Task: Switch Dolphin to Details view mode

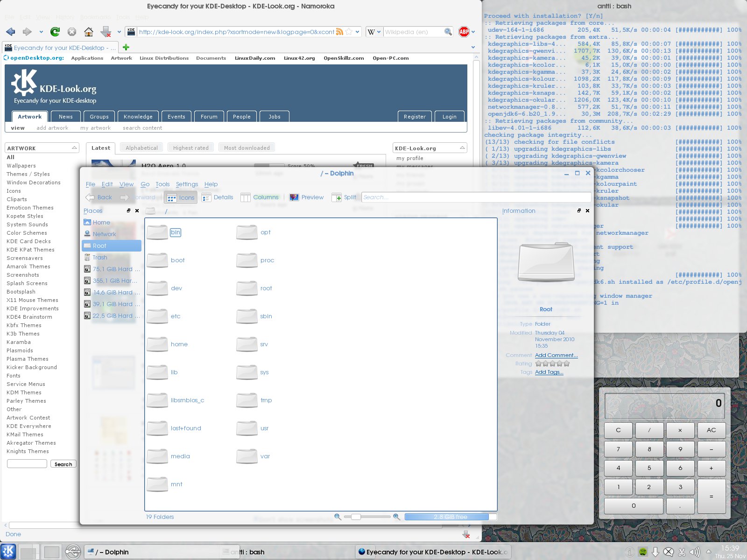Action: [x=217, y=197]
